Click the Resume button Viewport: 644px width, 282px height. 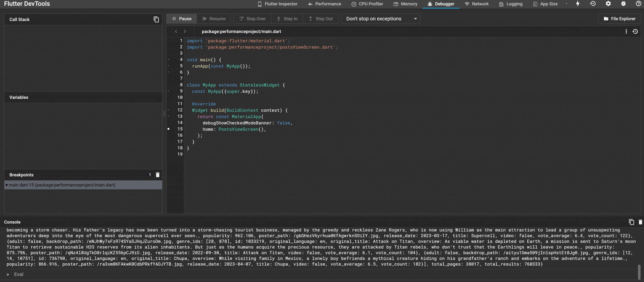tap(214, 19)
